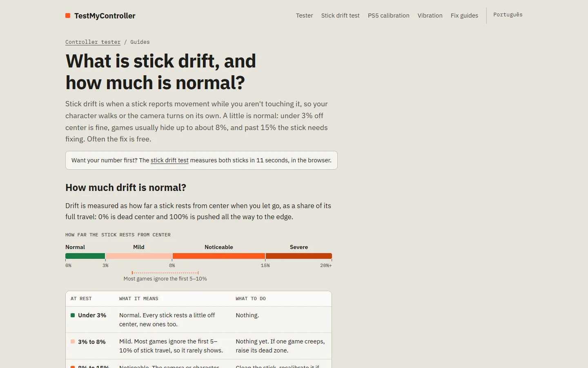Click the peach marker beside '3% to 8%'
Screen dimensions: 588x368
[73, 341]
